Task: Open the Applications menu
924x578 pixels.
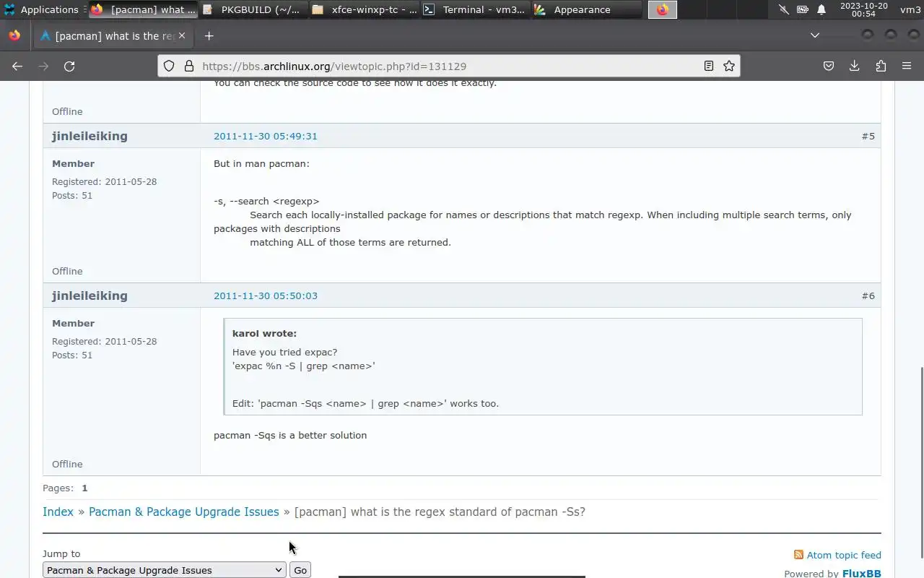Action: pos(42,9)
